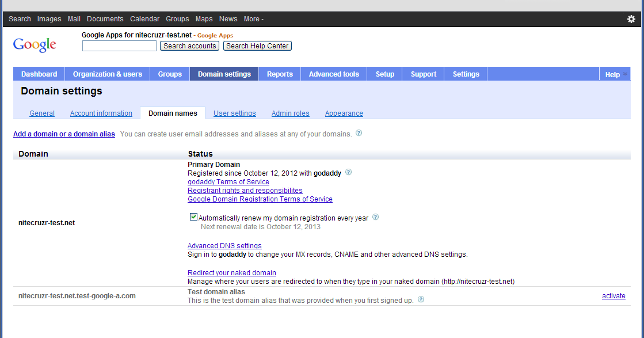Open Documents in top black bar
Viewport: 644px width, 338px height.
(x=105, y=19)
